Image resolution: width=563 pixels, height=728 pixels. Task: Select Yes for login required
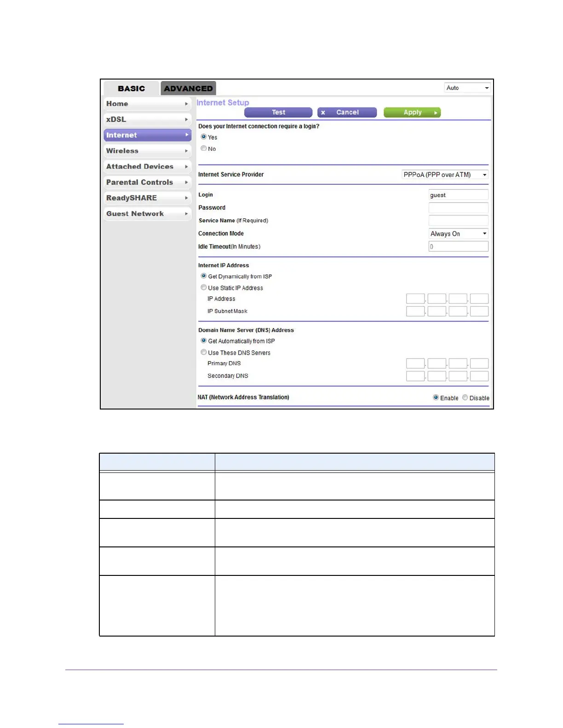[204, 137]
